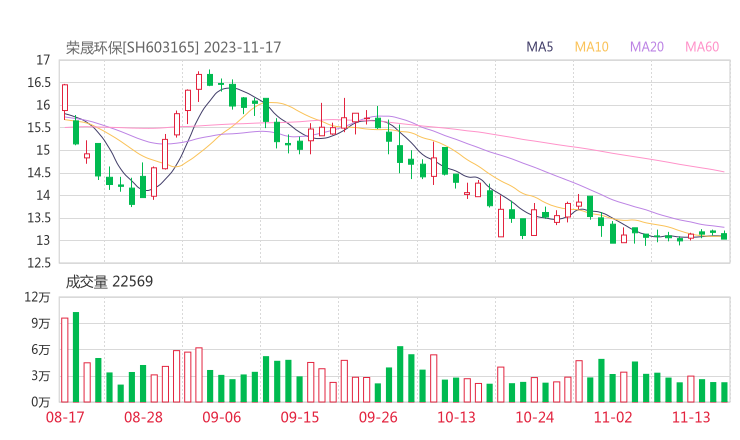This screenshot has width=740, height=440.
Task: Click the 11-02 date label
Action: [613, 417]
